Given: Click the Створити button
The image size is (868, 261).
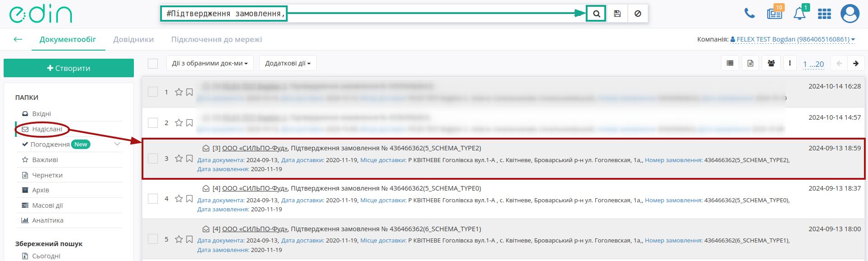Looking at the screenshot, I should (69, 68).
